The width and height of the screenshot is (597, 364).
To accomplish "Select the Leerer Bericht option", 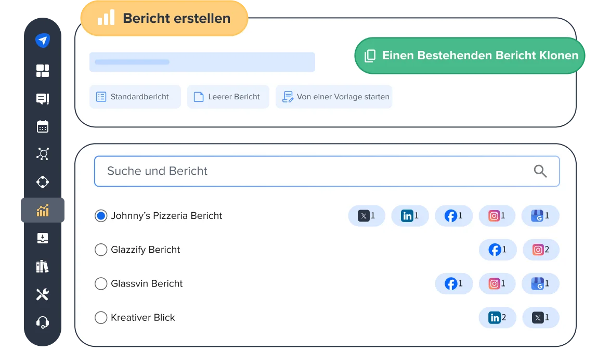I will (228, 97).
